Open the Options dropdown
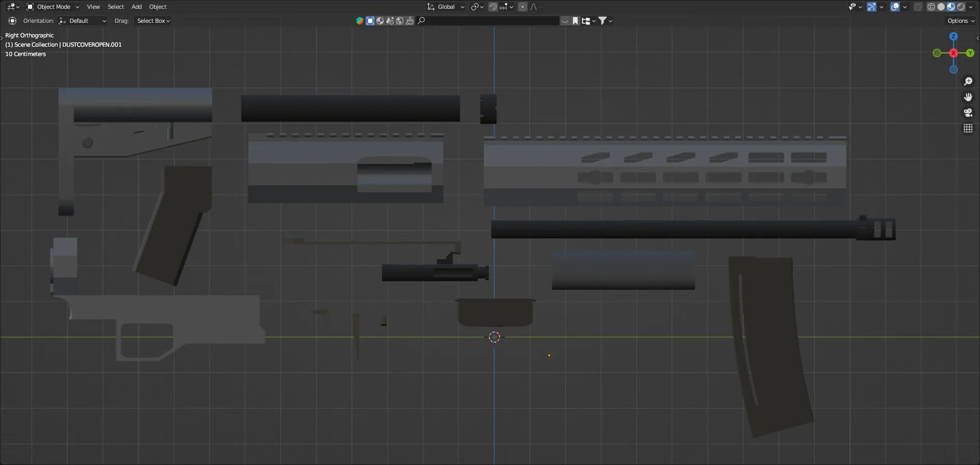This screenshot has width=980, height=465. pos(961,21)
